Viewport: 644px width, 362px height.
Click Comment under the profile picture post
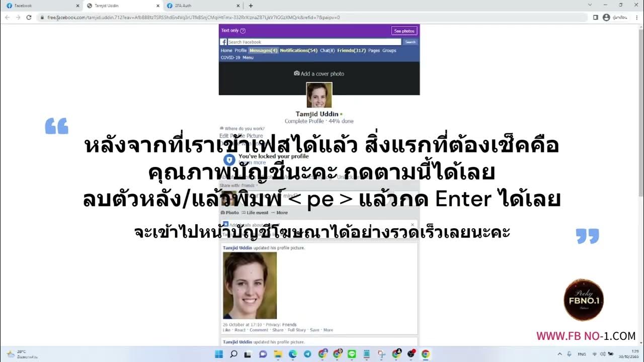259,330
